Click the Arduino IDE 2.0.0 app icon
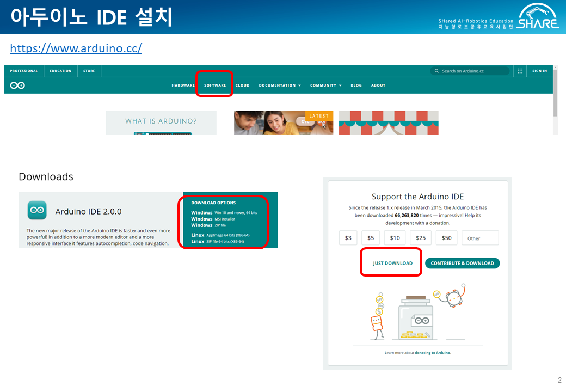Viewport: 566px width, 392px height. (x=37, y=210)
